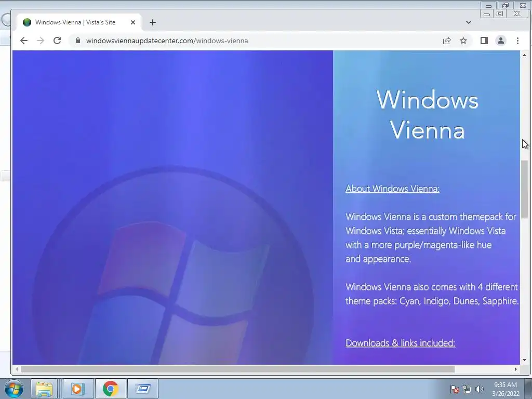532x399 pixels.
Task: Open the volume speaker control
Action: pos(480,389)
